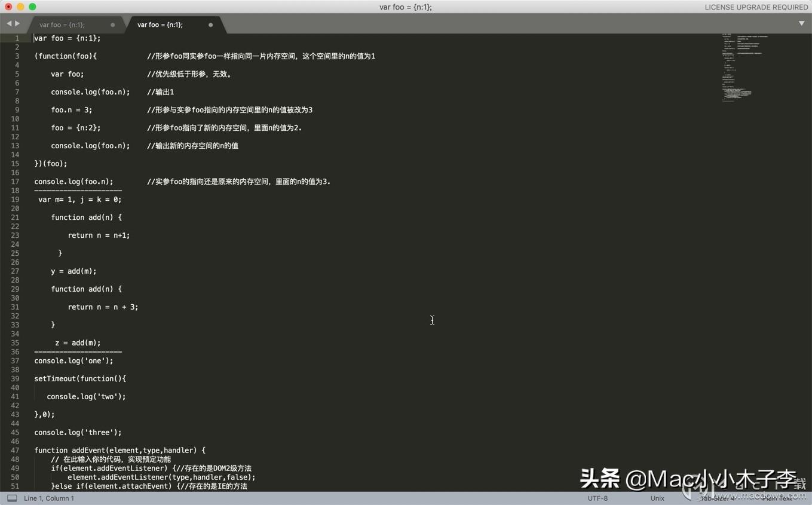Click the 'foo = {n:2};' statement

76,128
